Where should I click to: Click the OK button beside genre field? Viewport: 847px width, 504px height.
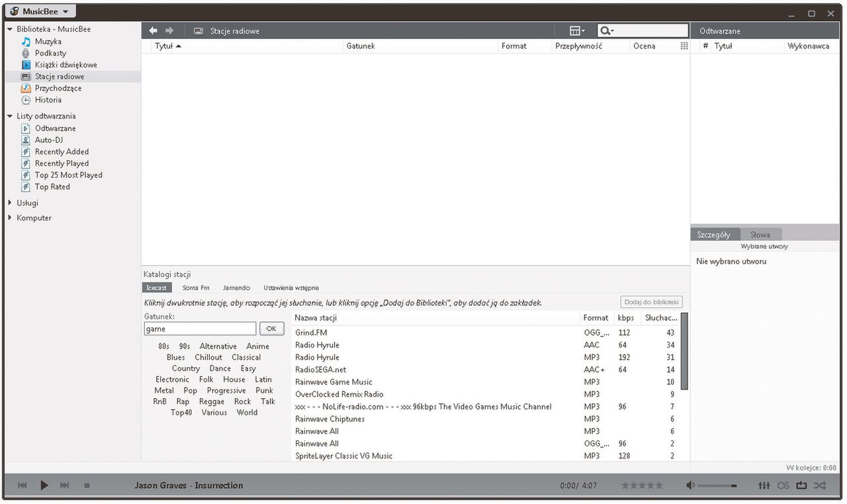point(271,329)
